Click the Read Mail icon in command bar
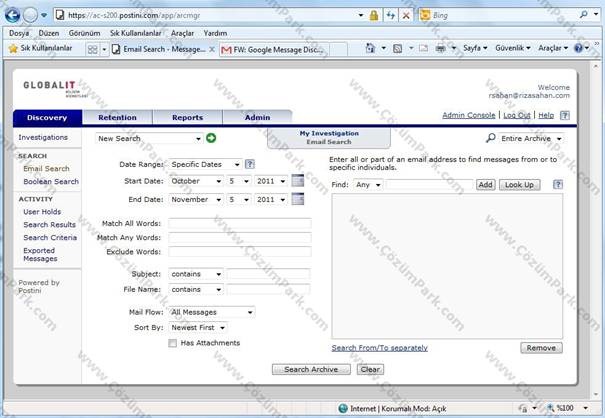The height and width of the screenshot is (418, 605). pos(423,48)
